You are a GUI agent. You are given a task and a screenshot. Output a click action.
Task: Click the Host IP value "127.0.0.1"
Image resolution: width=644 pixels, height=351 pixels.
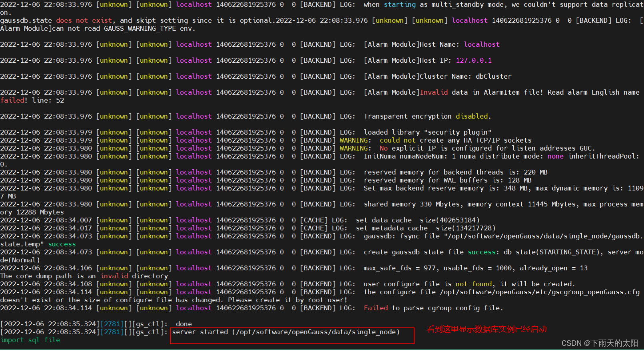click(474, 61)
